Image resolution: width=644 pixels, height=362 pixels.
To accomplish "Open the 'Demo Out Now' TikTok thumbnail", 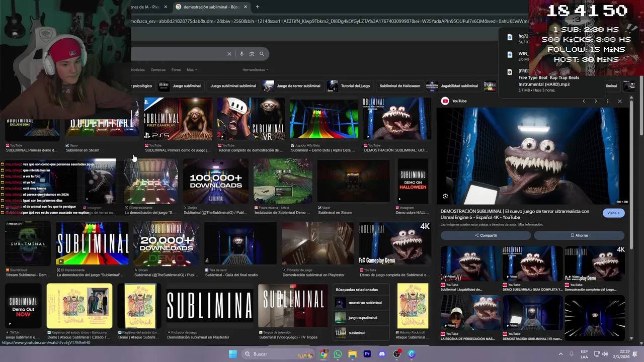I will [x=23, y=306].
